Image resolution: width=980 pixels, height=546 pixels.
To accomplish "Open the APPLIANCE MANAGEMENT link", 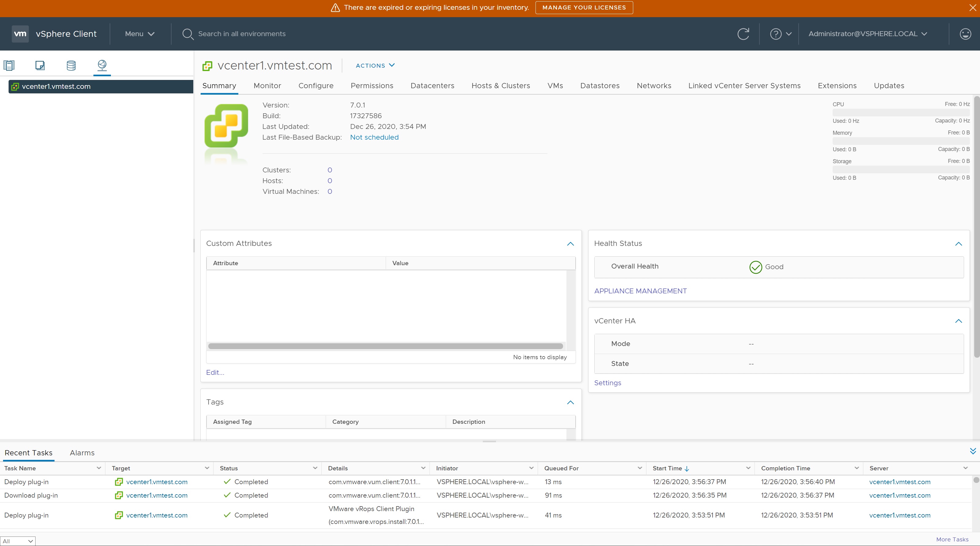I will click(640, 291).
